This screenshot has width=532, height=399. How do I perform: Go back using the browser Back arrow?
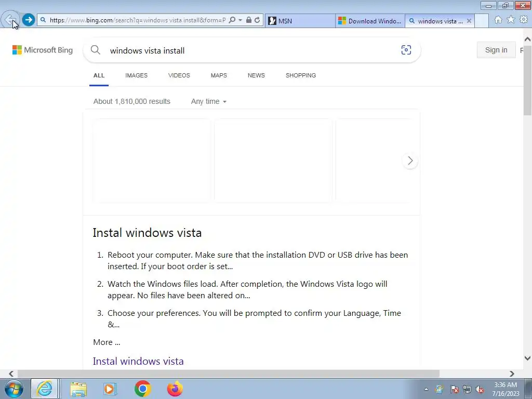pyautogui.click(x=10, y=20)
